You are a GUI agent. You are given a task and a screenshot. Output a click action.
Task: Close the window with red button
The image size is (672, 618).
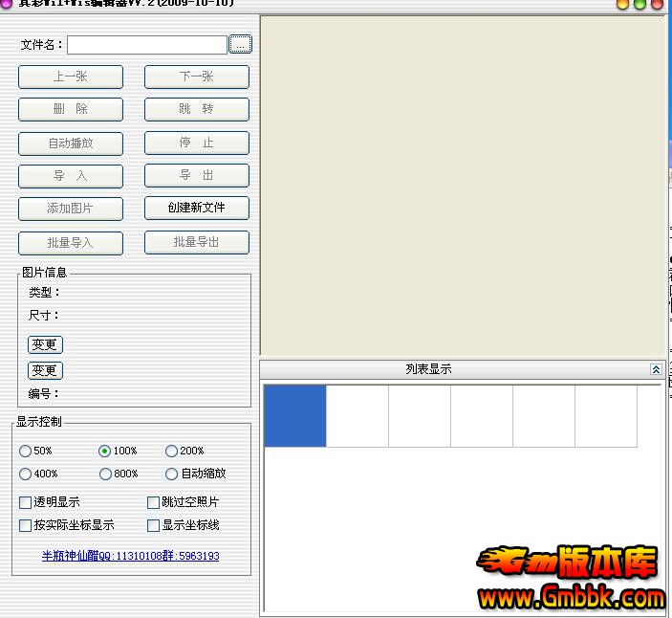click(657, 4)
